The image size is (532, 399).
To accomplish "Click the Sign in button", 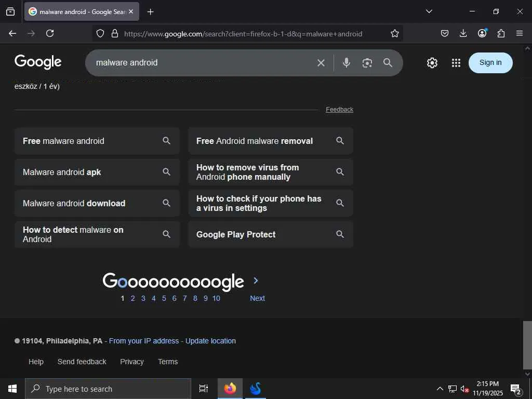I will pos(490,62).
